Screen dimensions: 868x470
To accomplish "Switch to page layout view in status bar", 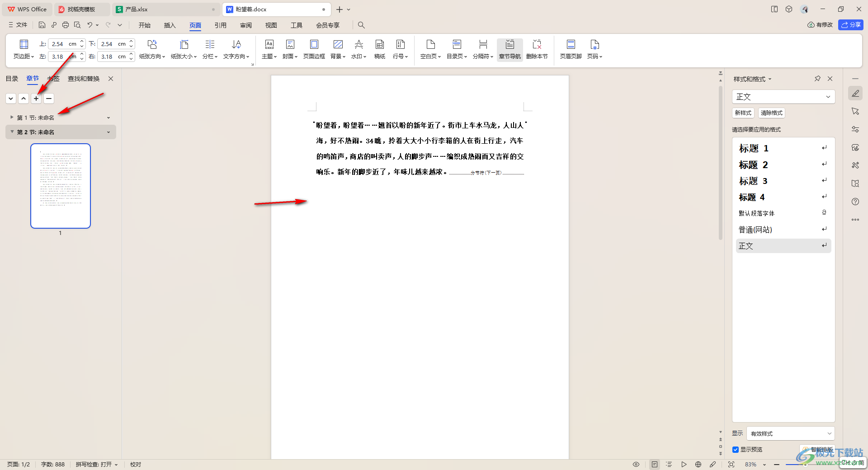I will (x=655, y=464).
